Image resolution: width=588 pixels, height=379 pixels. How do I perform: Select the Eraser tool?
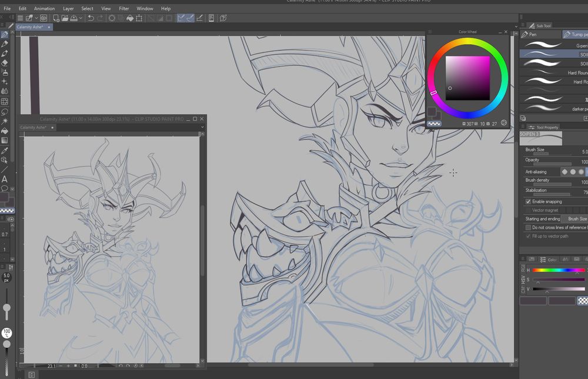5,62
